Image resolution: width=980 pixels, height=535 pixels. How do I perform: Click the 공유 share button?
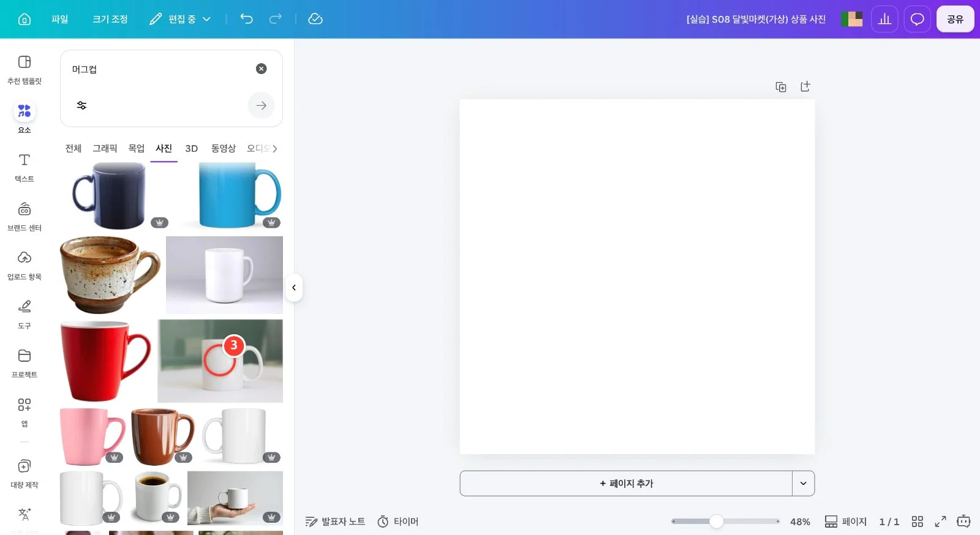[x=956, y=19]
